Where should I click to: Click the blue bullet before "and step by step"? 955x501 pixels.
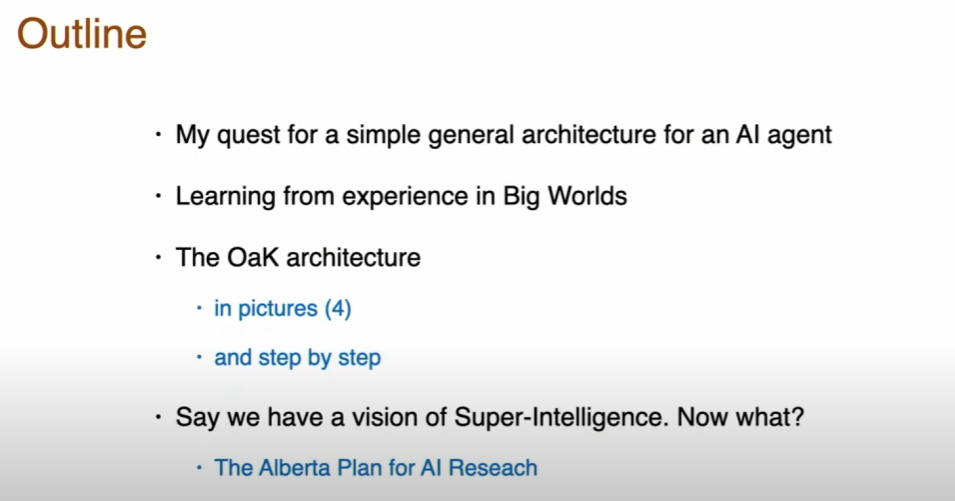[199, 357]
